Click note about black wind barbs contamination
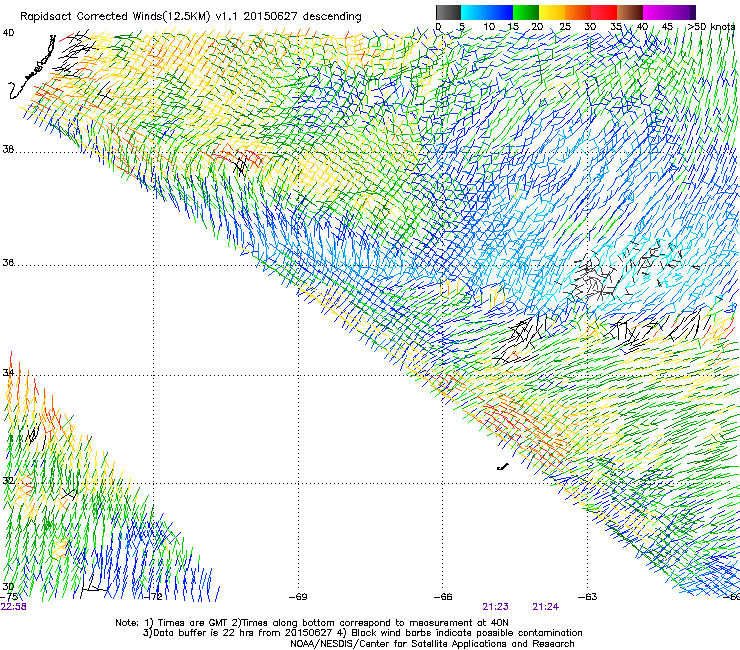This screenshot has height=650, width=740. [x=467, y=633]
